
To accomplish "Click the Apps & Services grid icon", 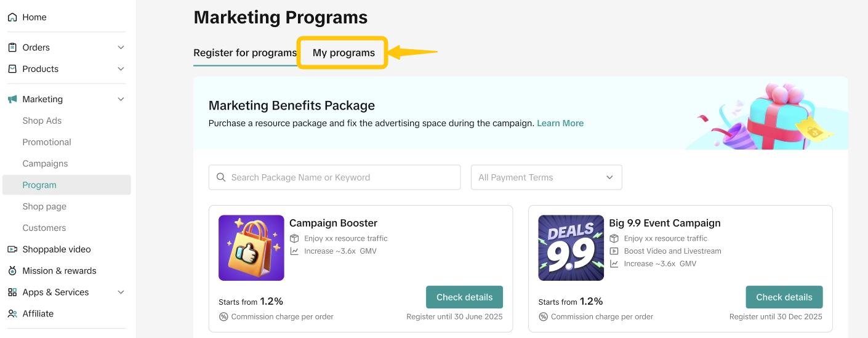I will [12, 292].
